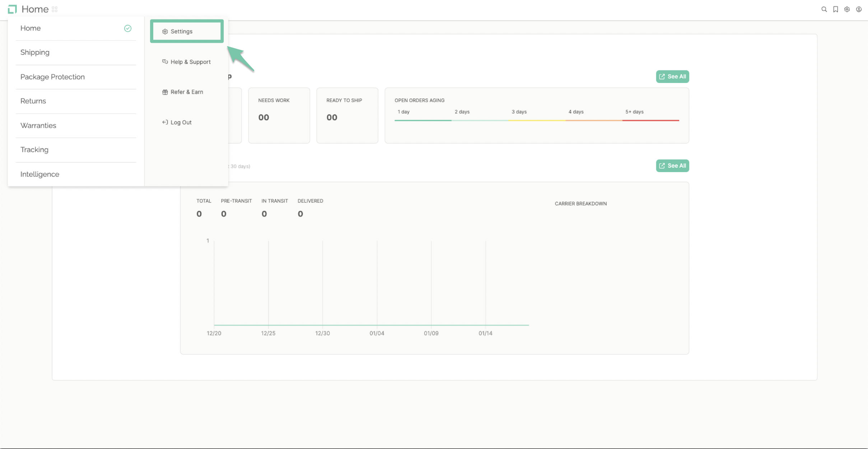The height and width of the screenshot is (449, 868).
Task: Open Tracking from navigation menu
Action: tap(76, 150)
